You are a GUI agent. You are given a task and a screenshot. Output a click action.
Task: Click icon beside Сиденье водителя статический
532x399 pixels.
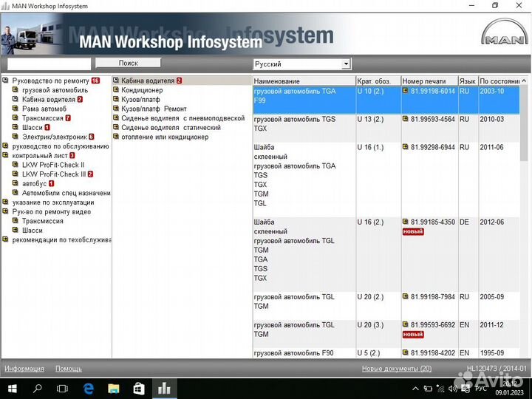click(116, 127)
